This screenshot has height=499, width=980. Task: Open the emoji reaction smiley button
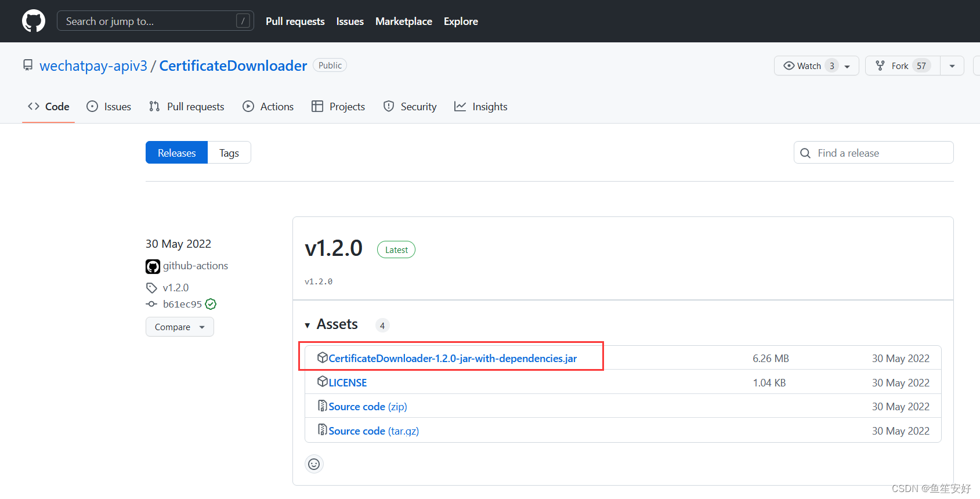click(x=314, y=464)
